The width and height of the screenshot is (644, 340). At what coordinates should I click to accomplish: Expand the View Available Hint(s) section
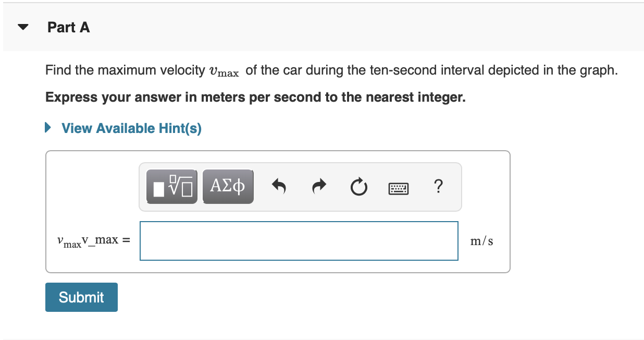(131, 128)
